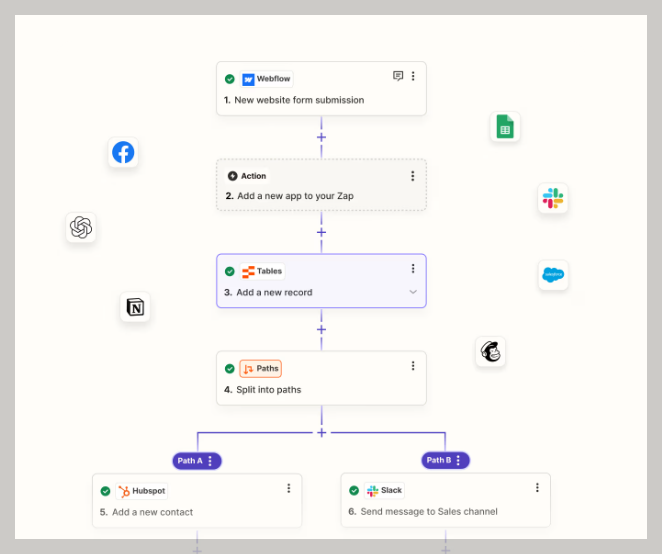This screenshot has width=662, height=554.
Task: Open step 5 Add a new contact
Action: click(197, 500)
